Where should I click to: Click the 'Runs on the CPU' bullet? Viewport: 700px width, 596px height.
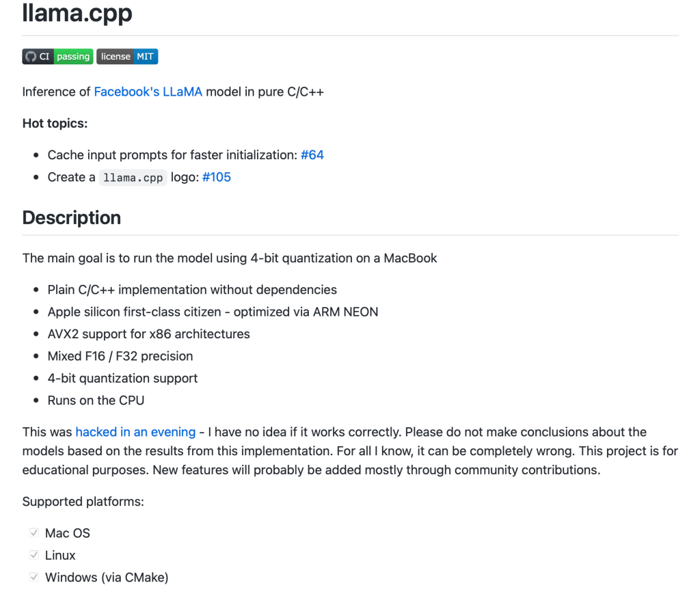coord(96,401)
